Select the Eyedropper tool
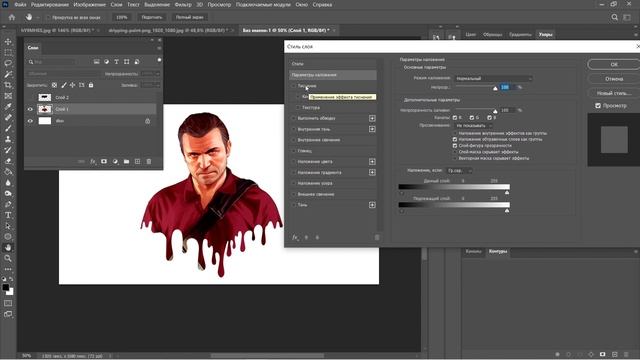 [x=8, y=107]
